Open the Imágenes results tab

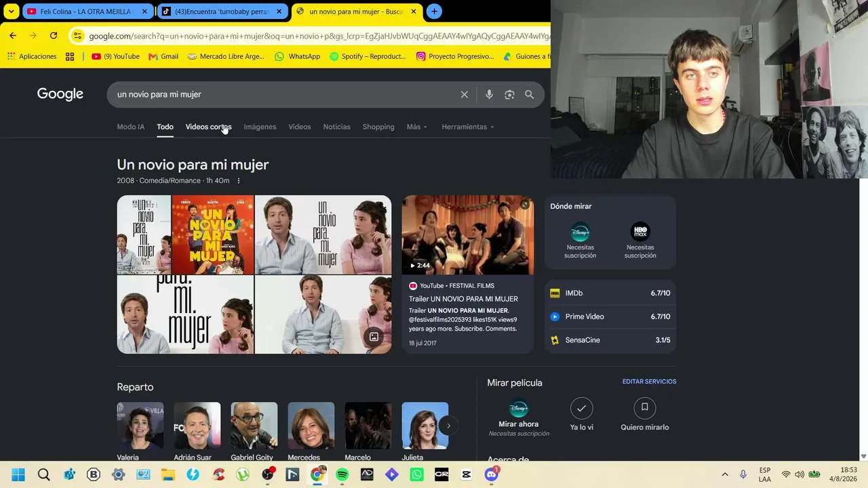[x=260, y=127]
